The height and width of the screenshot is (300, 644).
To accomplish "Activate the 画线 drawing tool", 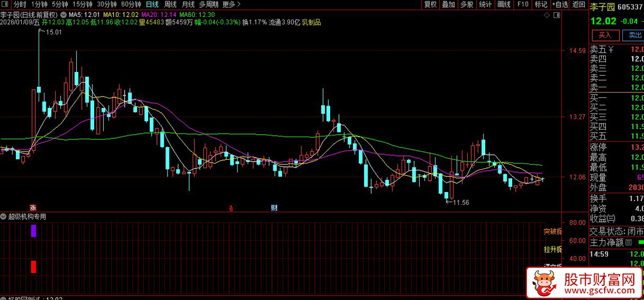I will click(x=504, y=5).
